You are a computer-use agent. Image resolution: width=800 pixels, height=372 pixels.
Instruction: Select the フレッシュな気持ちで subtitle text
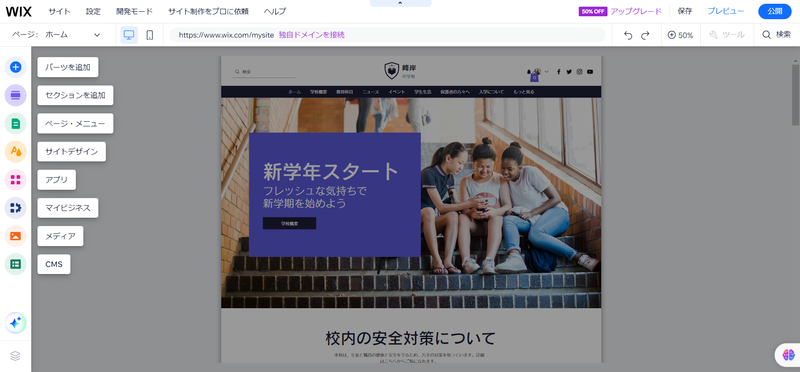click(x=315, y=191)
